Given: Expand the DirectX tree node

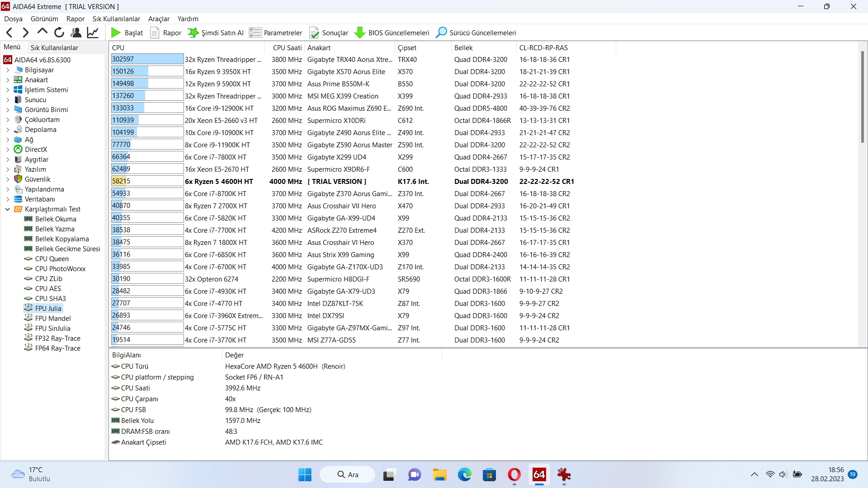Looking at the screenshot, I should tap(8, 150).
